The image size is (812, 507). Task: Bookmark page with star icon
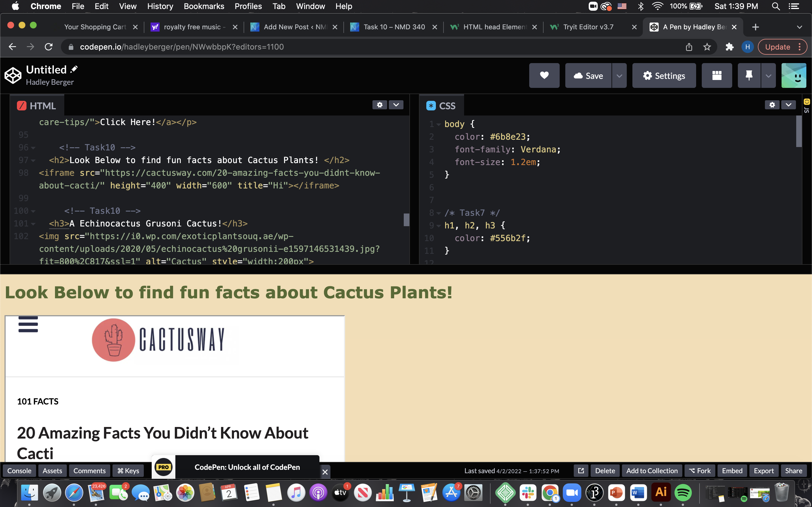click(x=707, y=47)
